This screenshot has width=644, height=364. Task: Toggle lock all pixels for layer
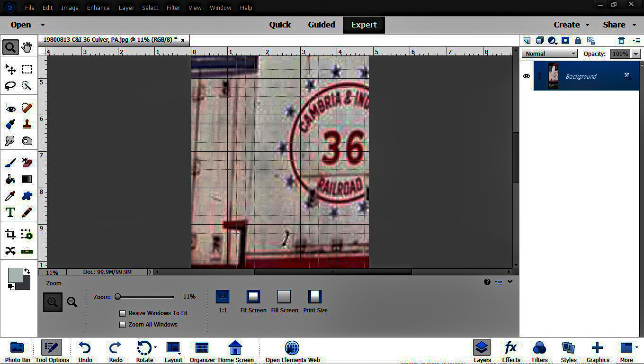(x=578, y=41)
